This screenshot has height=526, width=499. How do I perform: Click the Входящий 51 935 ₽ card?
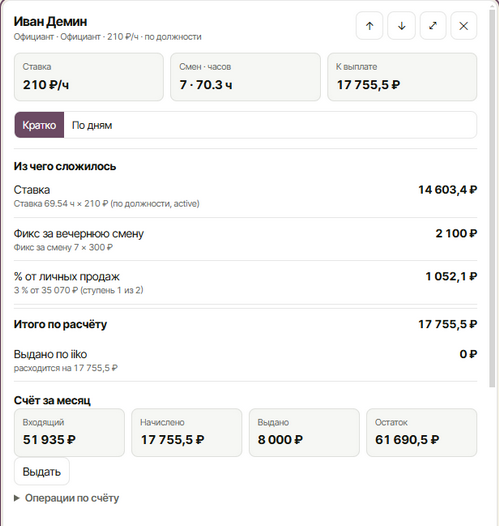69,432
